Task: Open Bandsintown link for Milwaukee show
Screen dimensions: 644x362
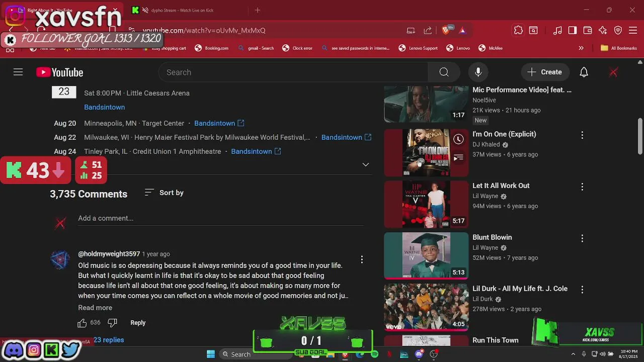Action: (x=346, y=137)
